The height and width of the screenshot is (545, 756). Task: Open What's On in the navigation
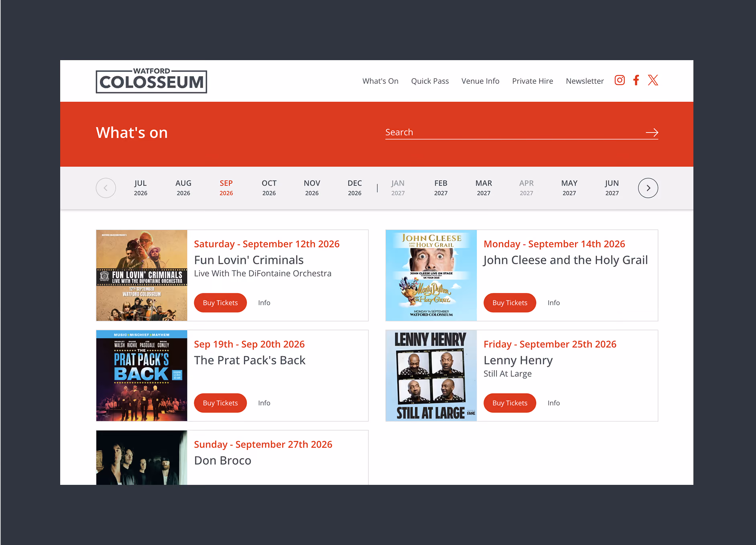pyautogui.click(x=380, y=81)
